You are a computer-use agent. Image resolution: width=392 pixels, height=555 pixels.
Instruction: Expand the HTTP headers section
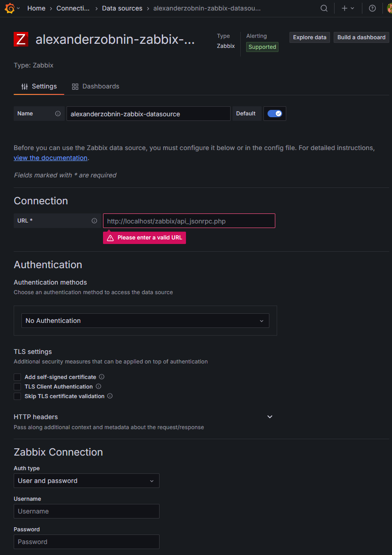[x=270, y=417]
